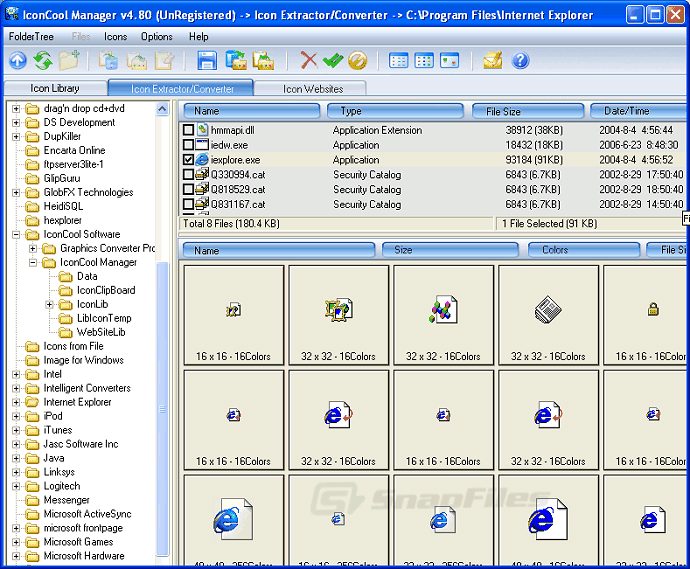Viewport: 690px width, 569px height.
Task: Open the FolderTree menu
Action: tap(31, 37)
